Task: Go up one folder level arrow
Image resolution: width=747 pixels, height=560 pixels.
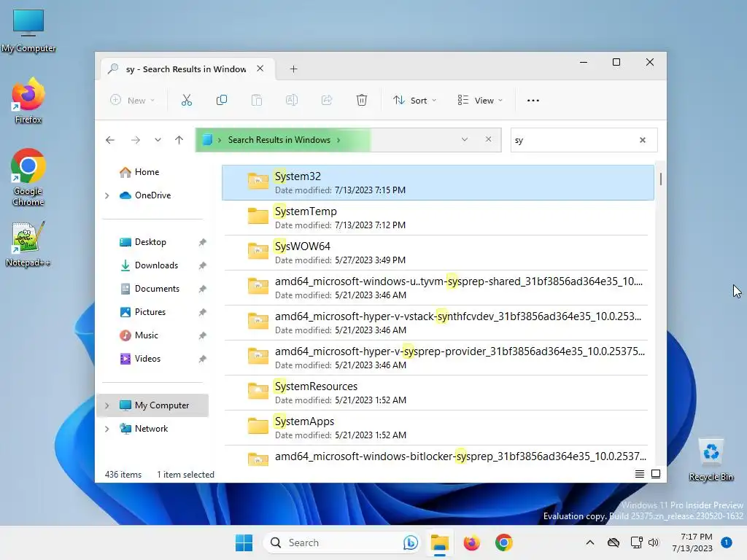Action: 179,140
